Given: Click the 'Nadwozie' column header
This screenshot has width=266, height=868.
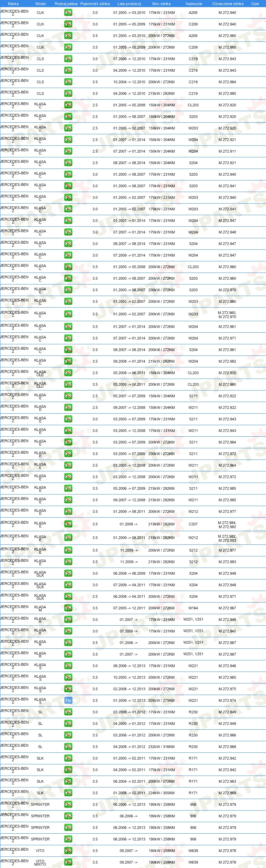Looking at the screenshot, I should coord(194,4).
